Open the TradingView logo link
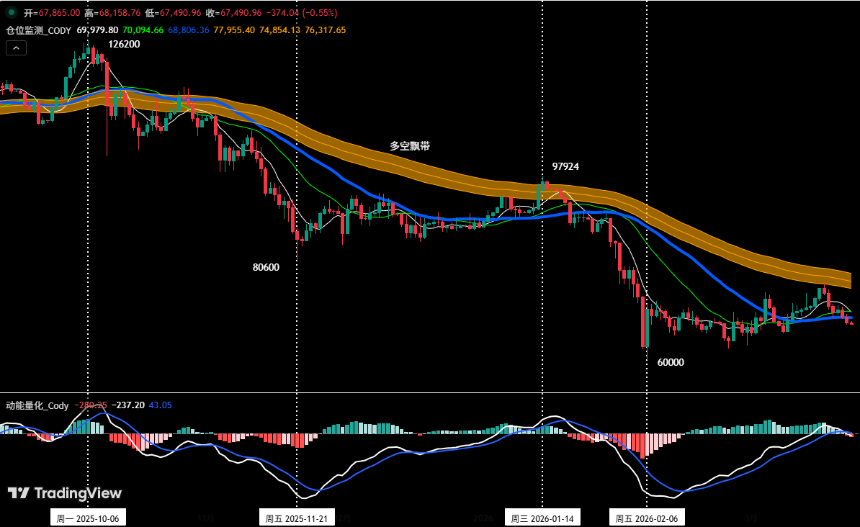Screen dimensions: 860x527 point(65,492)
